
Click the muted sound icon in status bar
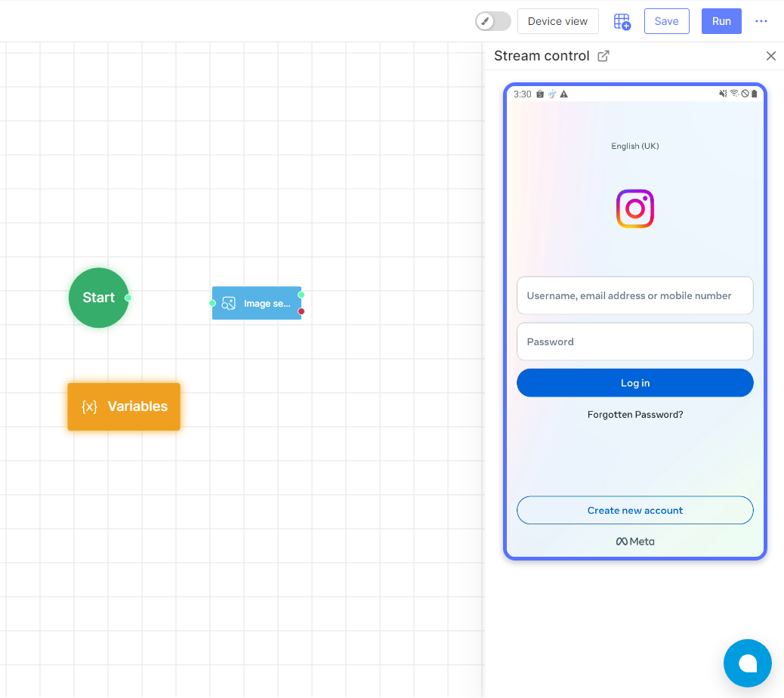tap(723, 94)
